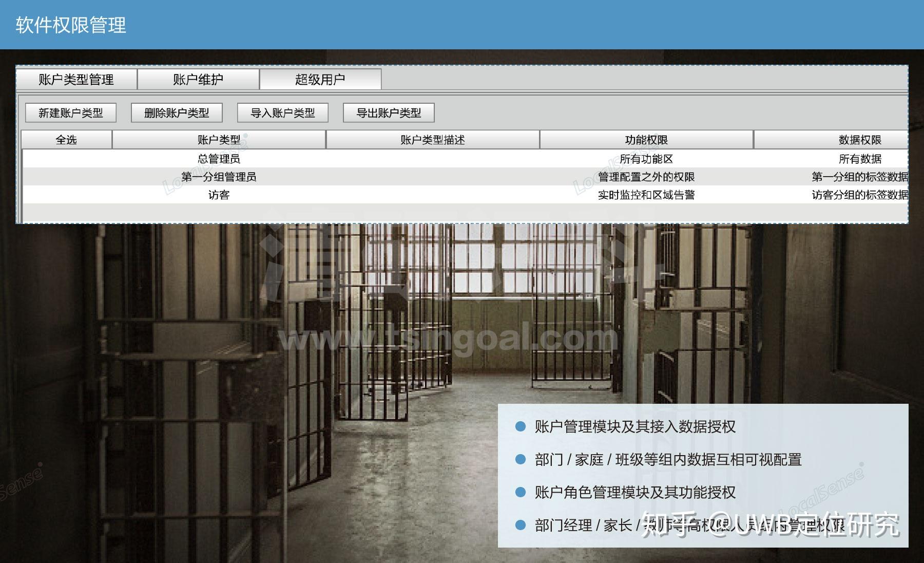Select the 总管理员 row
This screenshot has height=563, width=924.
tap(466, 159)
